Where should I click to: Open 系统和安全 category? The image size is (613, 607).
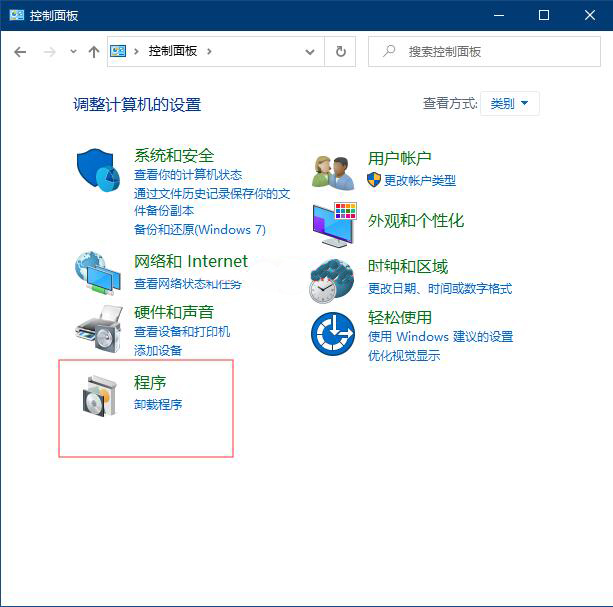[x=174, y=156]
